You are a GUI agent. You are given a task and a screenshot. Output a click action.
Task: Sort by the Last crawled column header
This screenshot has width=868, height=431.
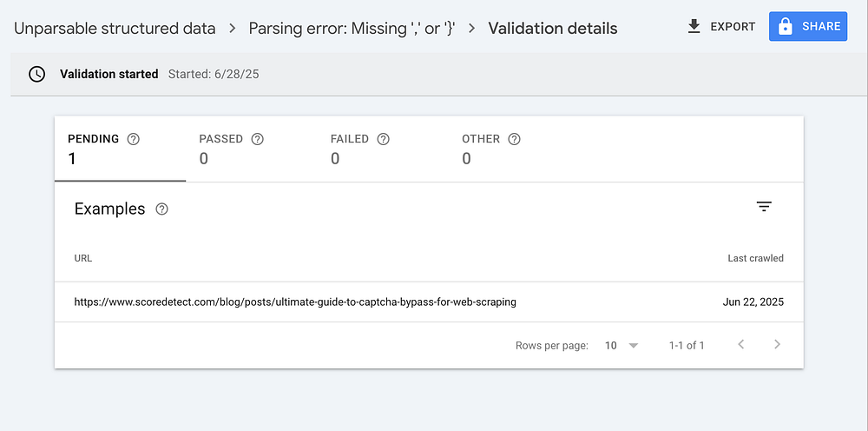[755, 258]
